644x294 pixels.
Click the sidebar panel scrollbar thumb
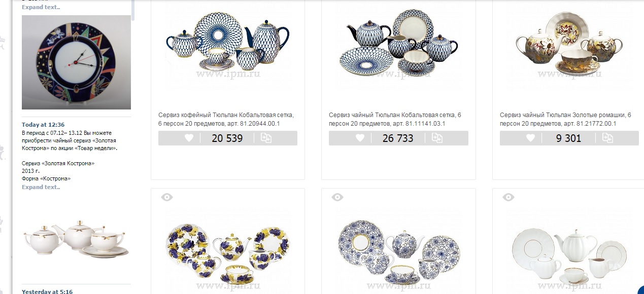pyautogui.click(x=133, y=9)
